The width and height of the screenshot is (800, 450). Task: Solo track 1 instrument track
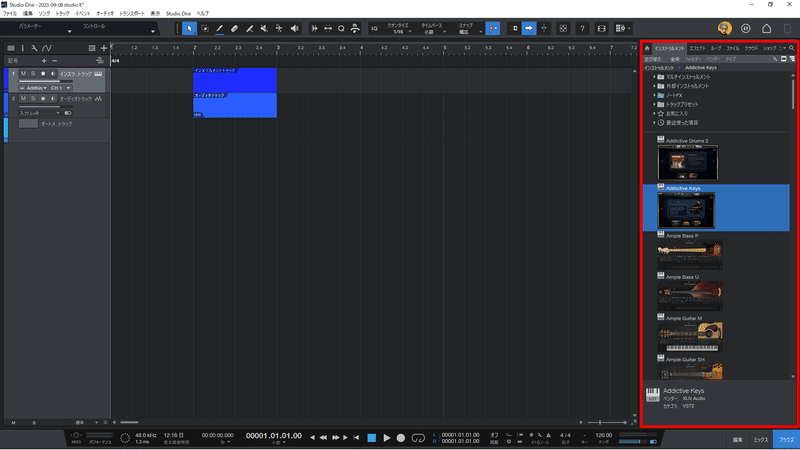click(33, 73)
